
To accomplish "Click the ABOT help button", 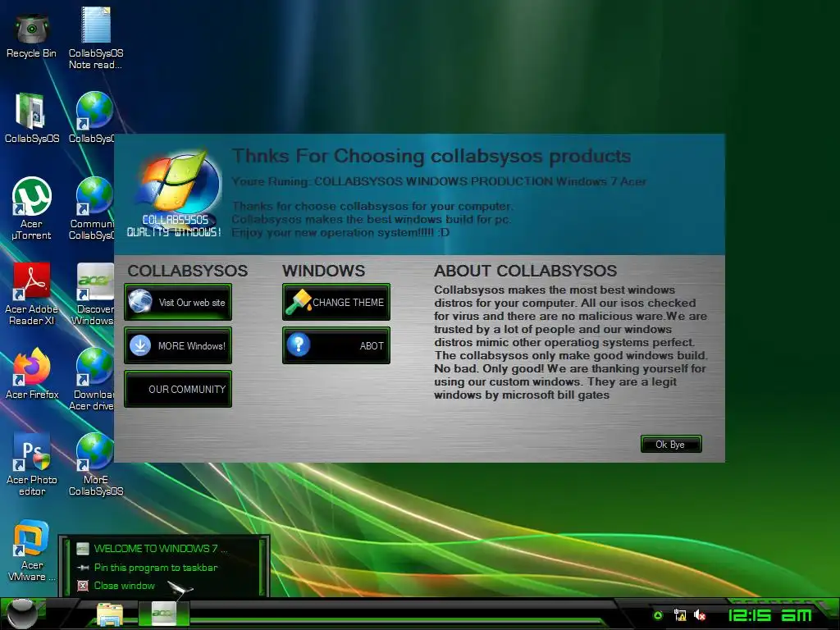I will click(336, 345).
